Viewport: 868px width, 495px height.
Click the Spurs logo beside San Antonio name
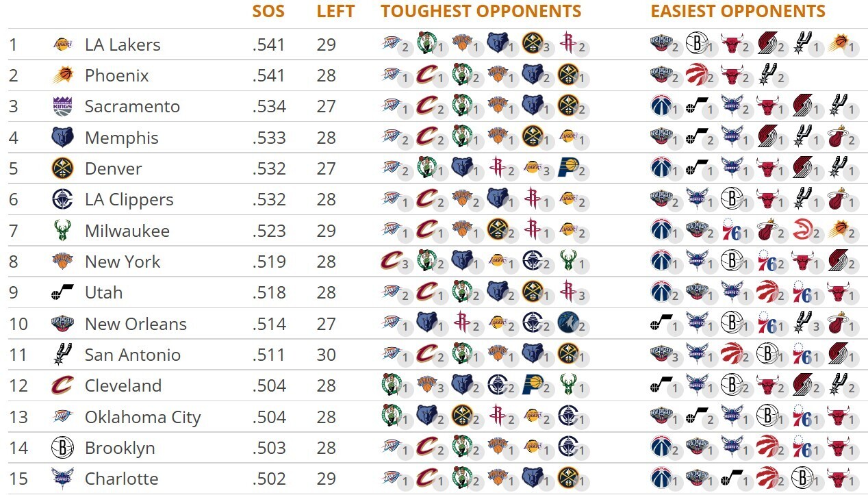click(x=62, y=355)
